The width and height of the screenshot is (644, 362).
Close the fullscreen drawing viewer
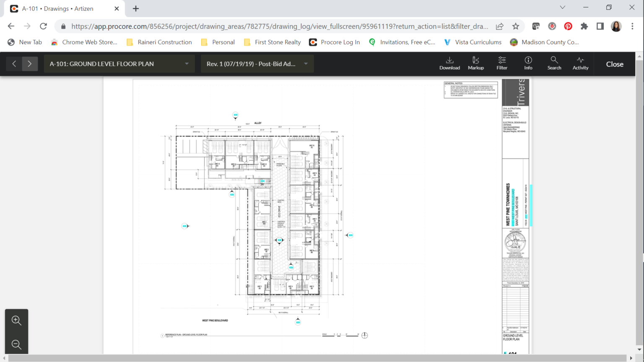point(615,64)
